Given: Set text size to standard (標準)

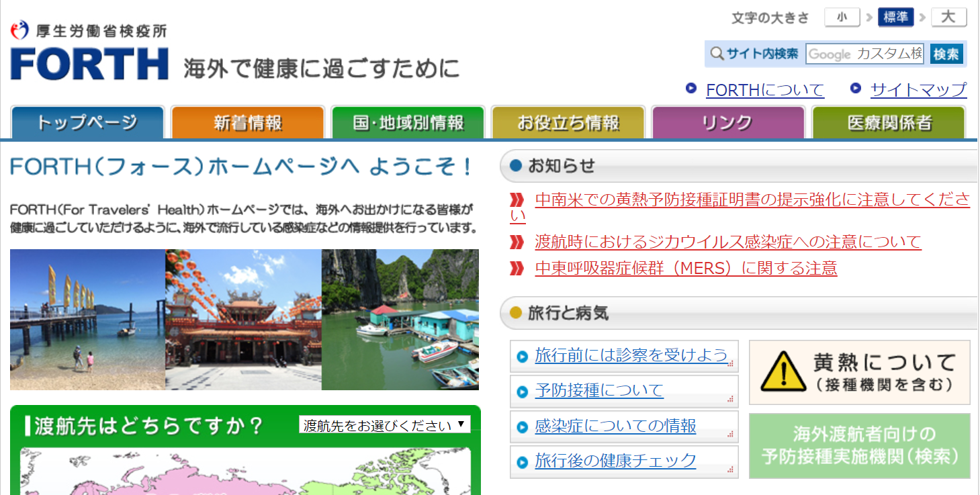Looking at the screenshot, I should coord(895,17).
